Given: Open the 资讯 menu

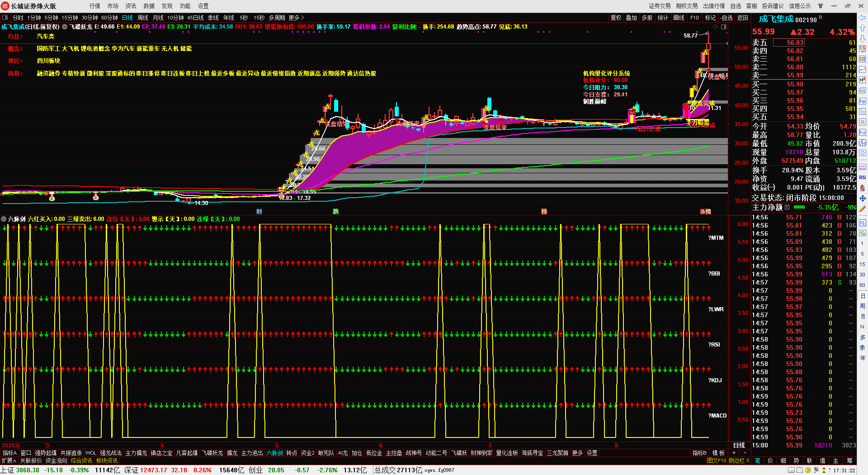Looking at the screenshot, I should [131, 6].
